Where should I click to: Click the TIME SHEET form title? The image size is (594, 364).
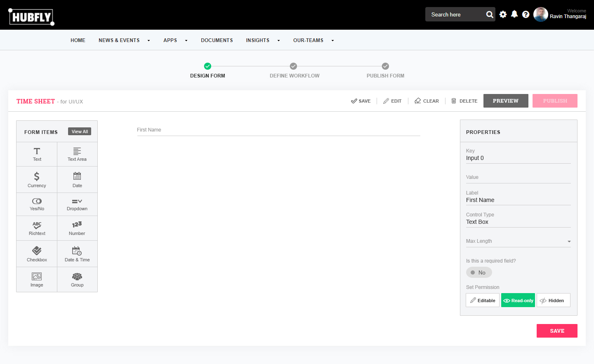point(35,101)
